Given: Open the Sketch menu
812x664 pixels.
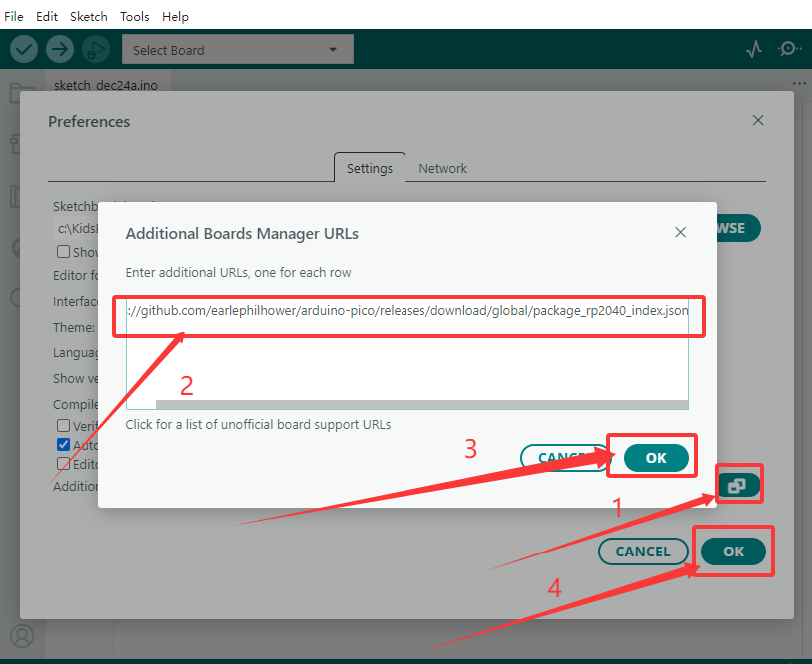Looking at the screenshot, I should 89,17.
